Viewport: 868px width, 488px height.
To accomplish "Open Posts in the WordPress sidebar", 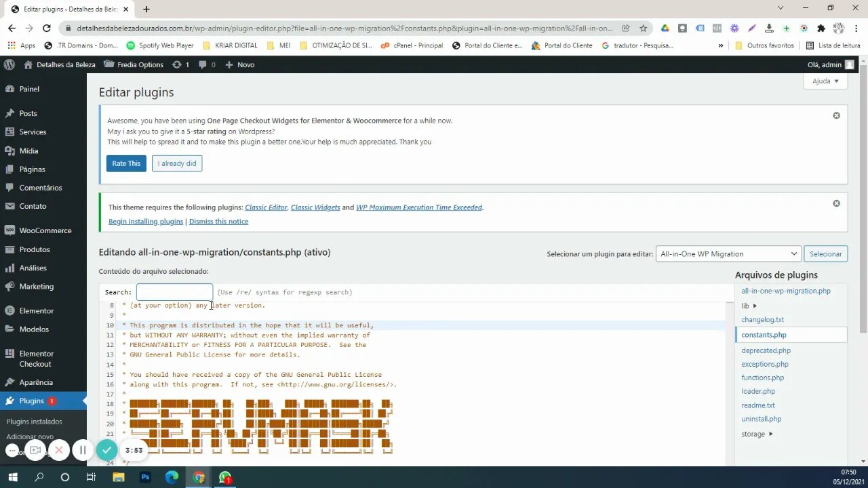I will coord(28,113).
